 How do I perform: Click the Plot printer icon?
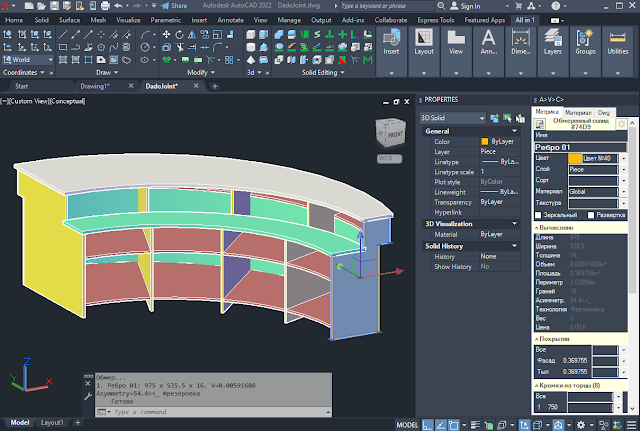point(105,6)
